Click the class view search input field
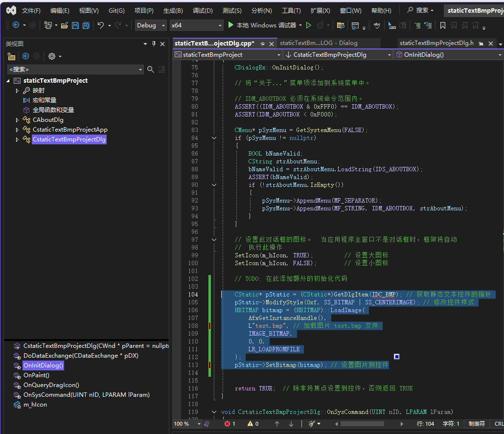This screenshot has width=504, height=434. point(73,69)
